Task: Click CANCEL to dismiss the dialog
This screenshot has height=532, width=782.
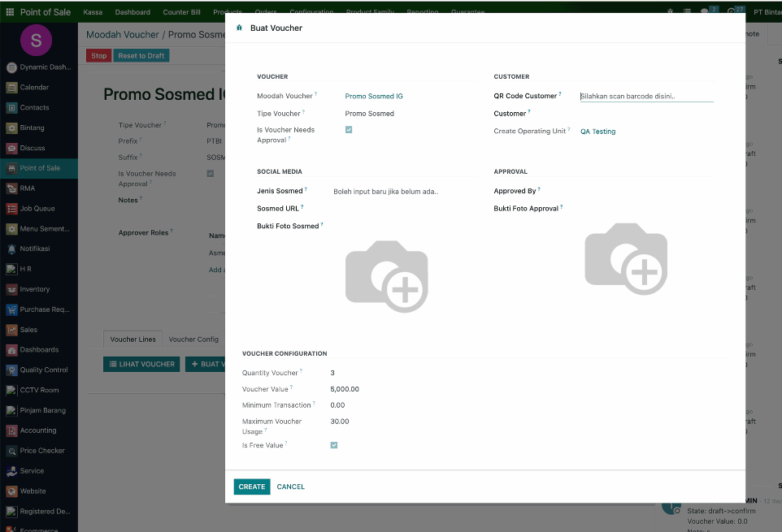Action: point(291,487)
